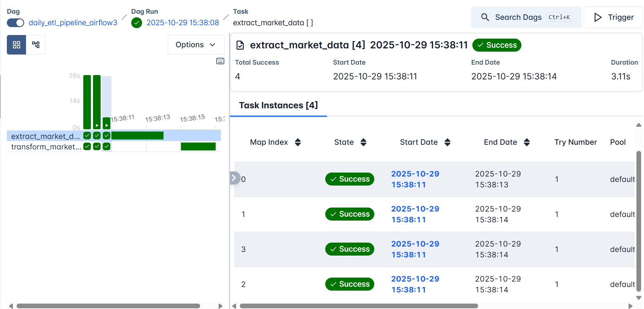Select first extract_market_data run status box
Screen dimensions: 644x309
87,136
